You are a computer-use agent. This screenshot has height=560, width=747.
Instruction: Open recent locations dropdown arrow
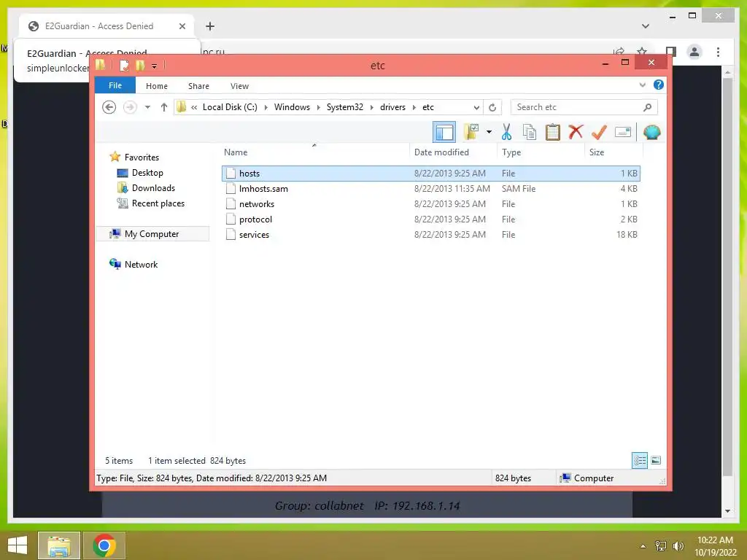[147, 107]
